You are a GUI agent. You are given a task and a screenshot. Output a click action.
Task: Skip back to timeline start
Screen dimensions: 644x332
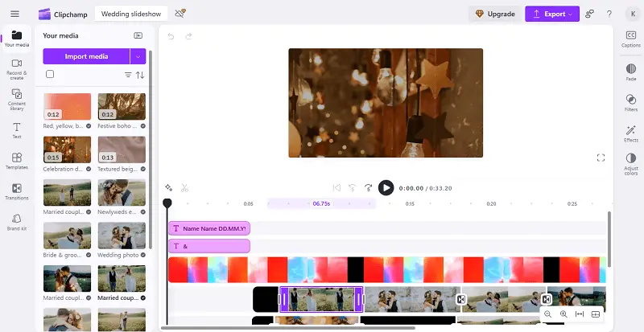click(x=336, y=188)
